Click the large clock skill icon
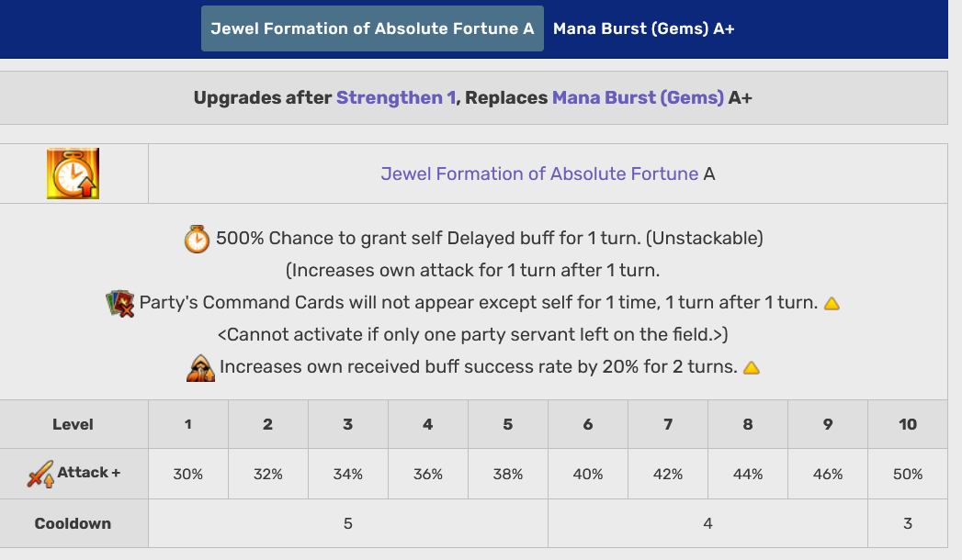This screenshot has width=962, height=560. 73,174
